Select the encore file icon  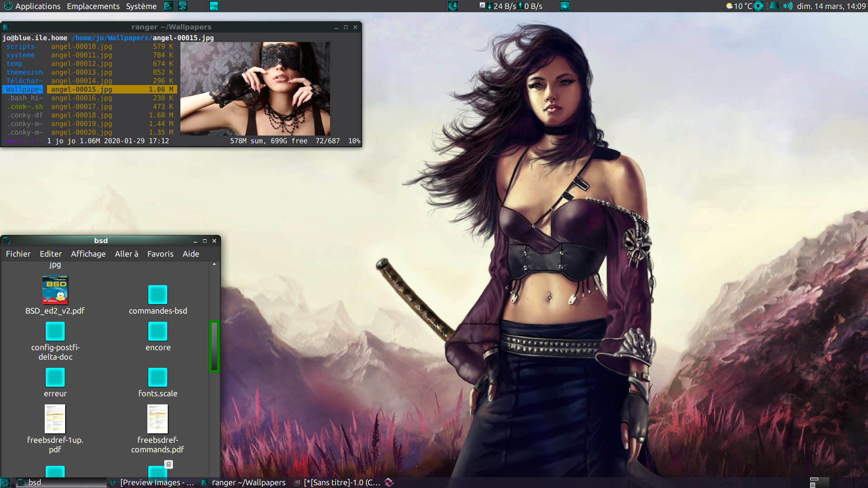(158, 331)
